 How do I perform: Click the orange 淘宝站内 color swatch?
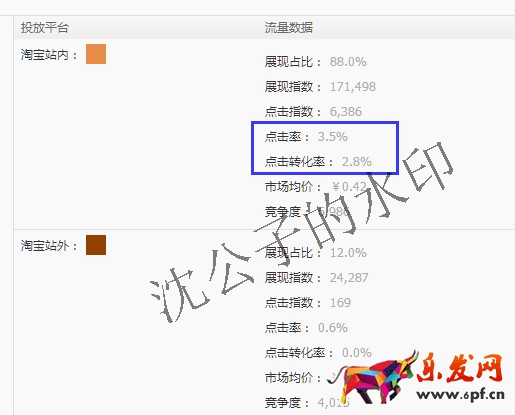[x=96, y=54]
